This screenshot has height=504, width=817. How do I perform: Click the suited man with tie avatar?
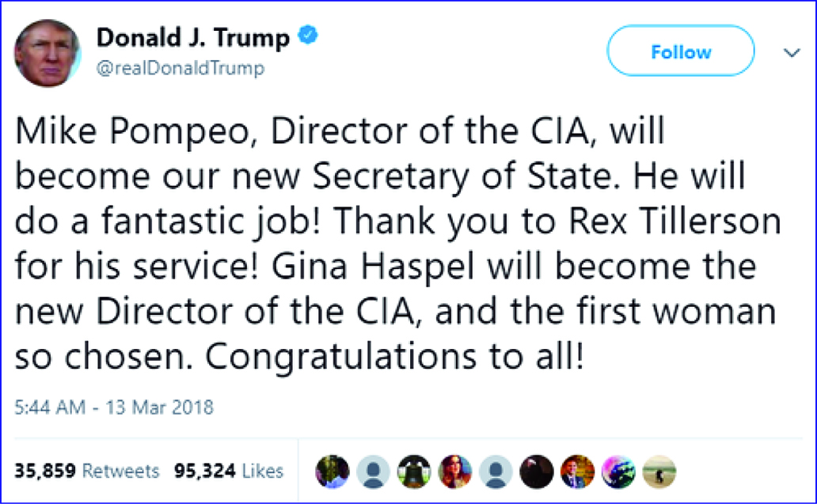coord(577,472)
